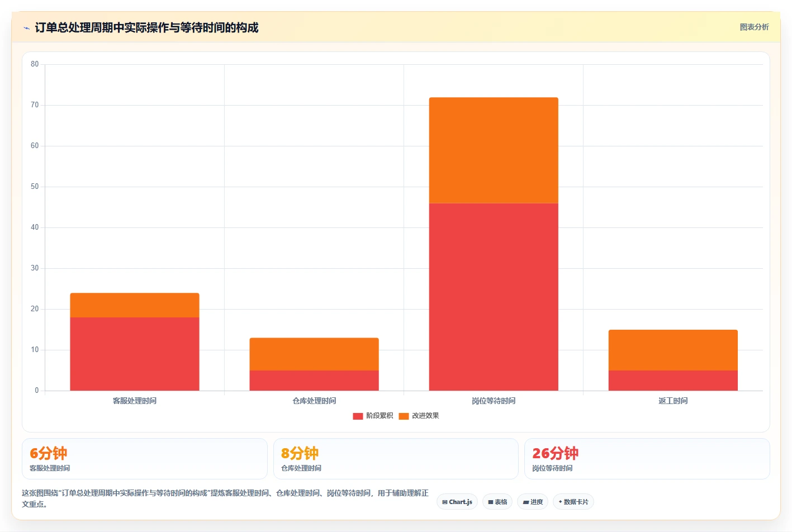Click the 6分钟 客服处理时间 card

pyautogui.click(x=145, y=459)
